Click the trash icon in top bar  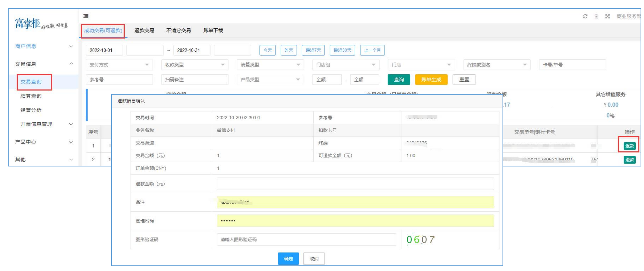(596, 16)
